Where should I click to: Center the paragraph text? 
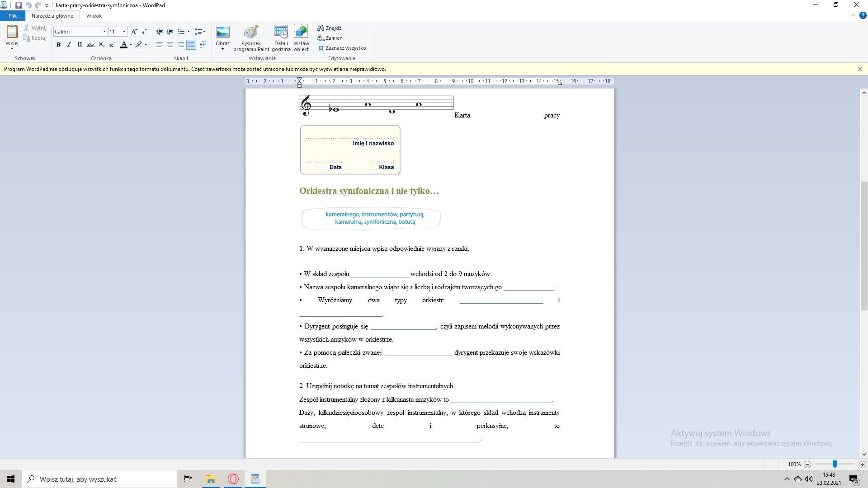(x=170, y=45)
